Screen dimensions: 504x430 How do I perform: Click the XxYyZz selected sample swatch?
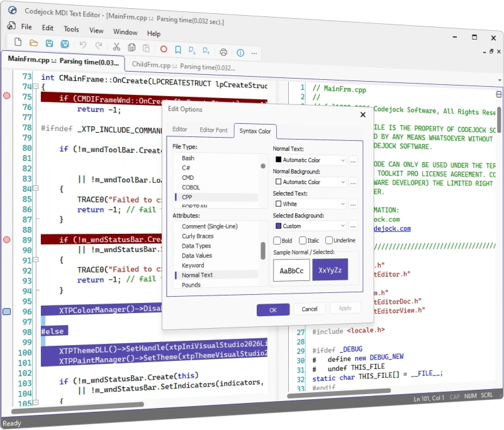tap(330, 270)
